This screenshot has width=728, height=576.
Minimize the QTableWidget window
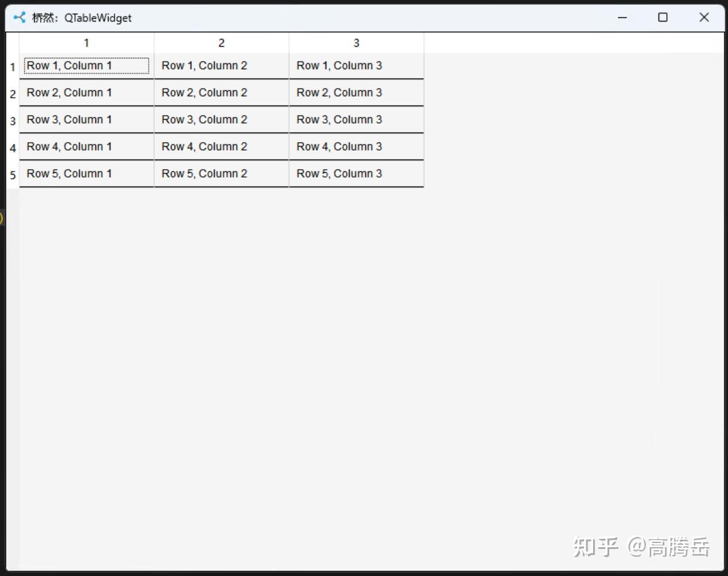[622, 17]
